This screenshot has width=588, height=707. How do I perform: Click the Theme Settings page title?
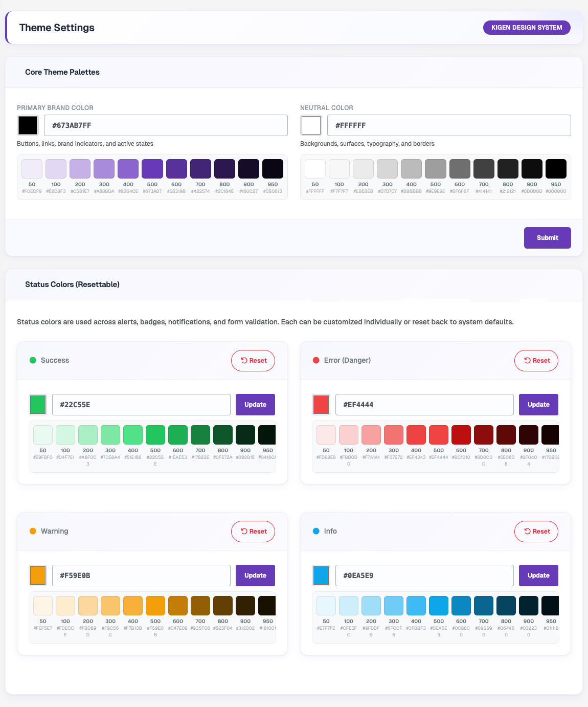[57, 28]
